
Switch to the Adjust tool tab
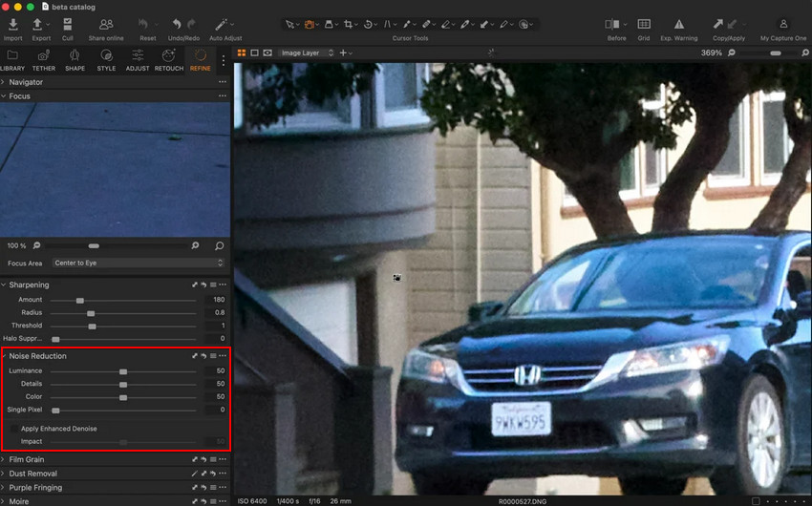(x=138, y=60)
